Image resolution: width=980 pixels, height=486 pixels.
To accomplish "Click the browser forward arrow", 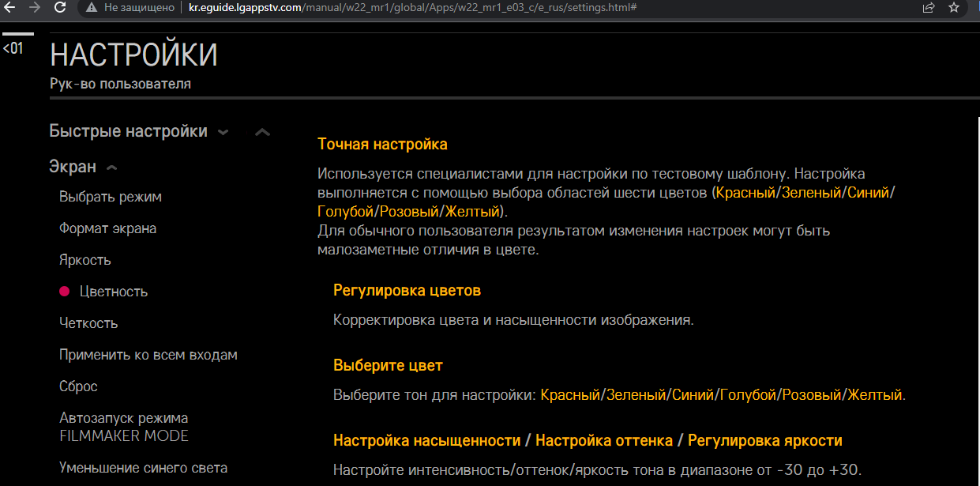I will click(35, 7).
